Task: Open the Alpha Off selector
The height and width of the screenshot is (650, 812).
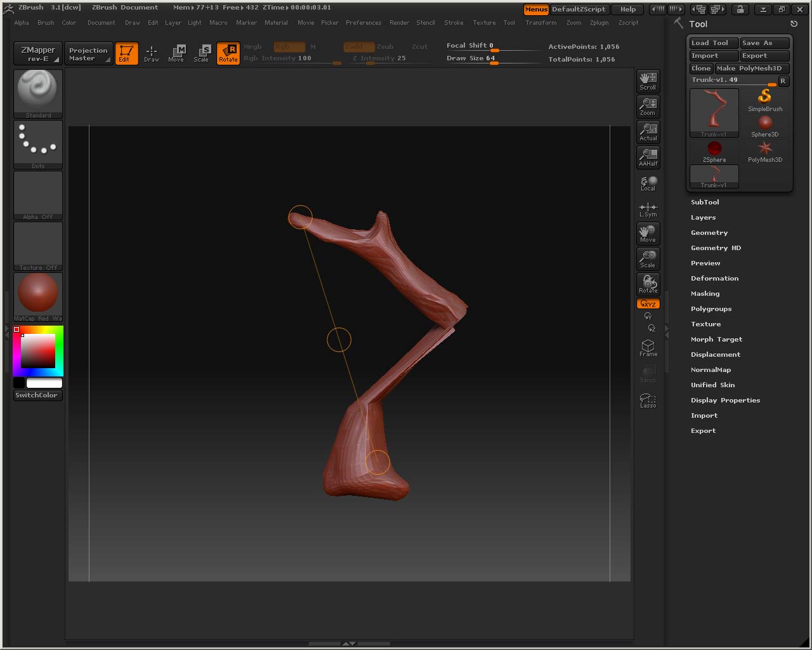Action: point(38,196)
